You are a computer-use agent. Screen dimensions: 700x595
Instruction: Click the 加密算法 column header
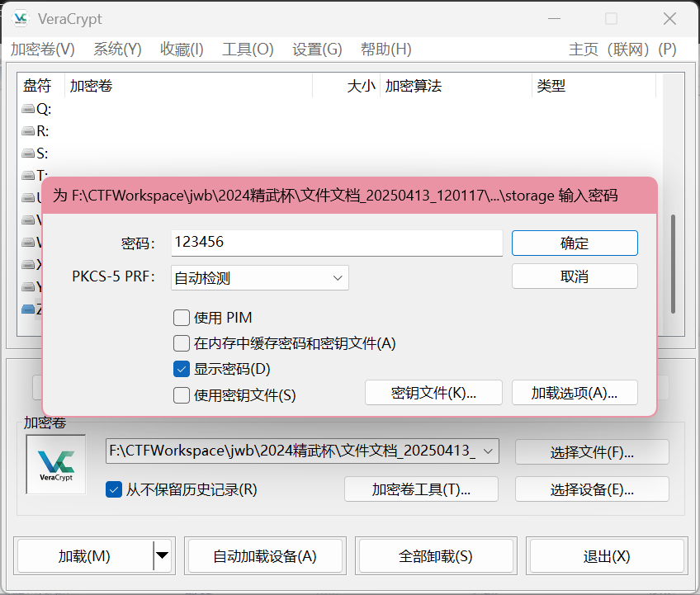(x=456, y=85)
